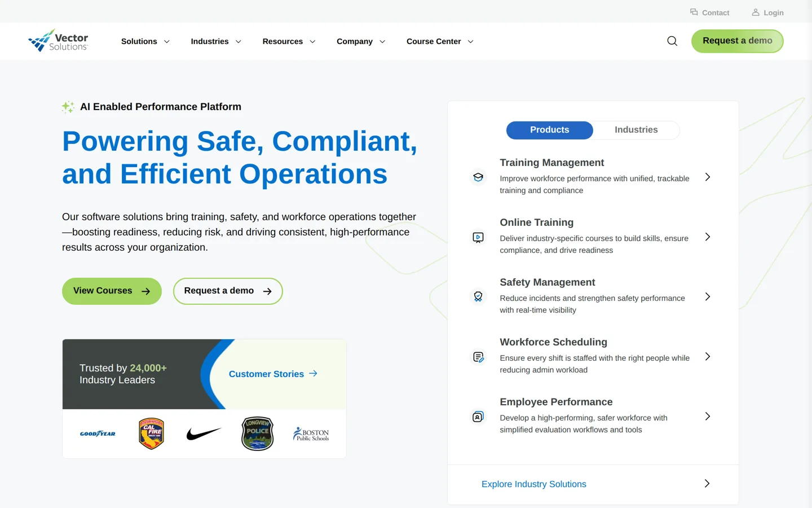The height and width of the screenshot is (508, 812).
Task: Click the header Request a demo button
Action: (x=738, y=41)
